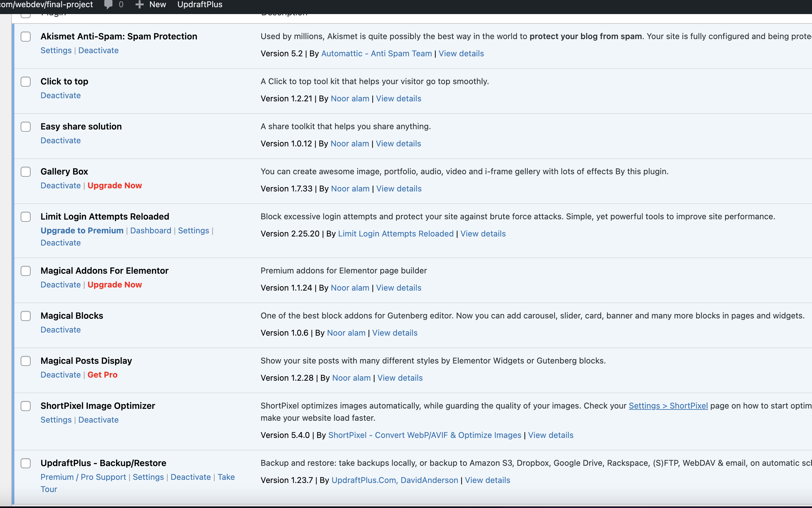
Task: Click the text Version 5.4.0
Action: (285, 435)
